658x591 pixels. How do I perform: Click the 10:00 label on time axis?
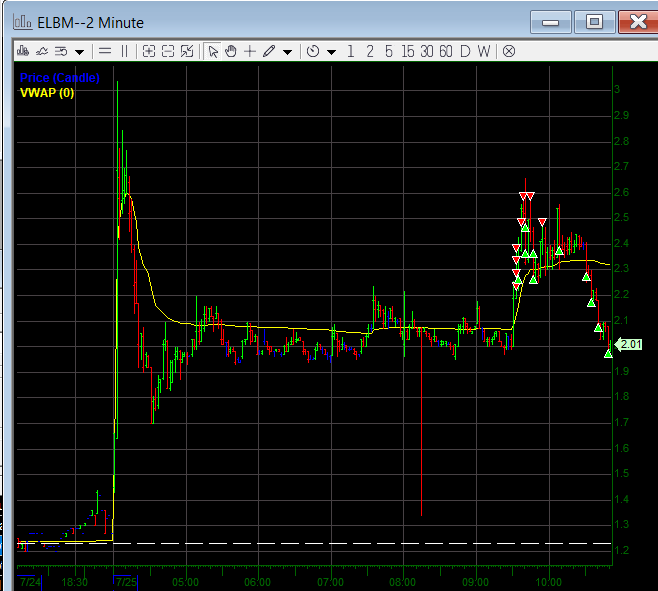pos(548,582)
